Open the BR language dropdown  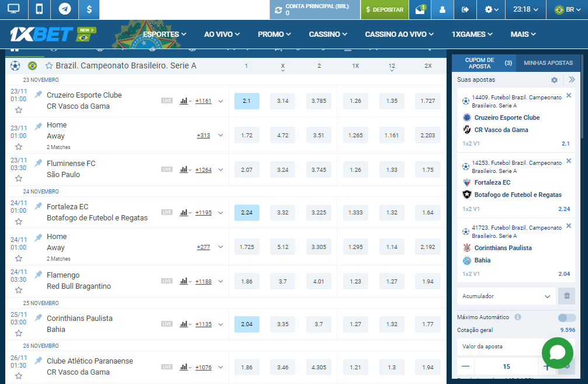[568, 9]
